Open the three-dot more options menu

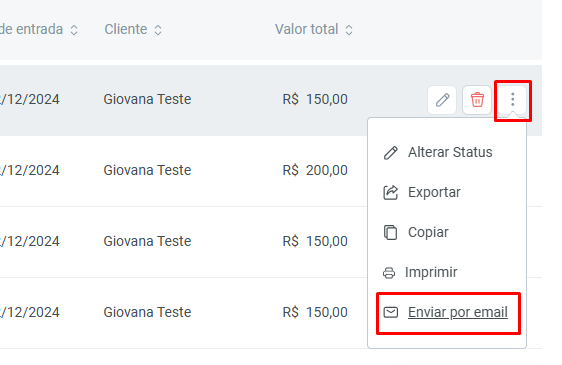(513, 100)
